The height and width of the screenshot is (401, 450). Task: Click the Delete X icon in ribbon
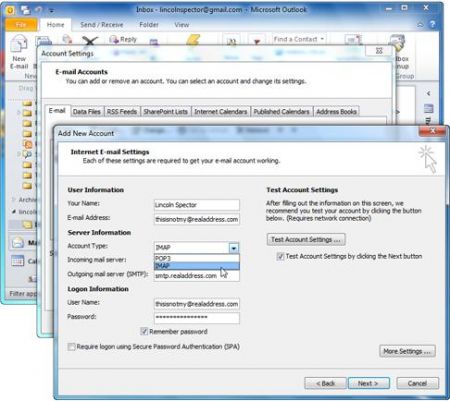[x=90, y=42]
